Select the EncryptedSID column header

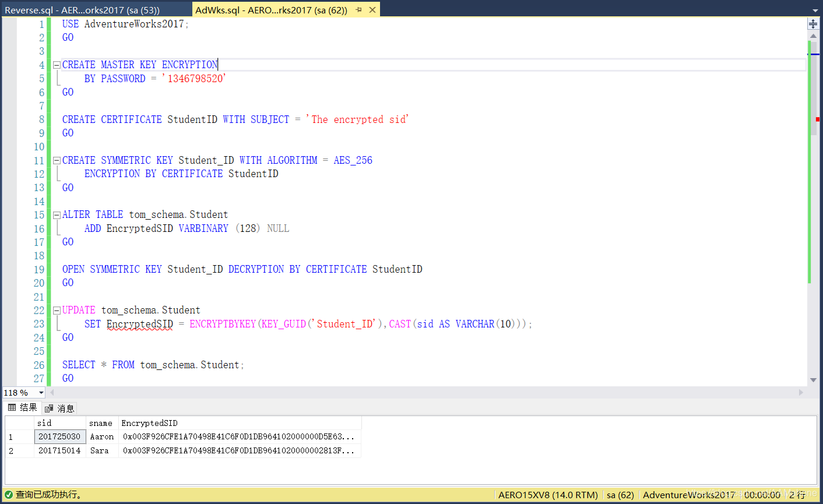click(x=240, y=423)
